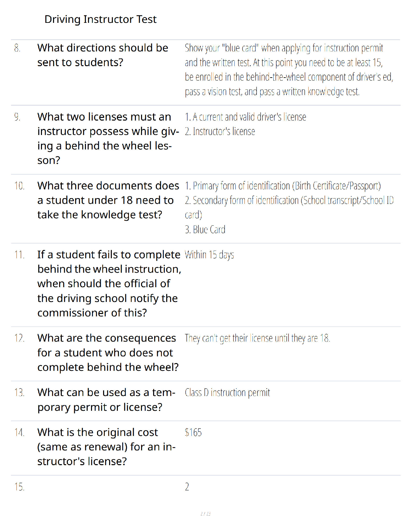Screen dimensions: 411x532
Task: Select question 11 about notifying the commissioner
Action: (109, 284)
